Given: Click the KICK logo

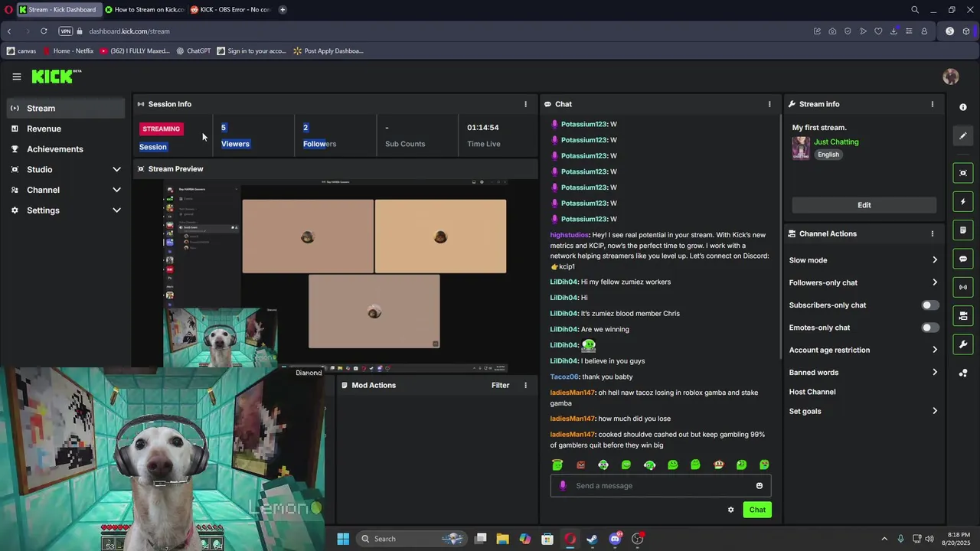Looking at the screenshot, I should click(x=56, y=76).
